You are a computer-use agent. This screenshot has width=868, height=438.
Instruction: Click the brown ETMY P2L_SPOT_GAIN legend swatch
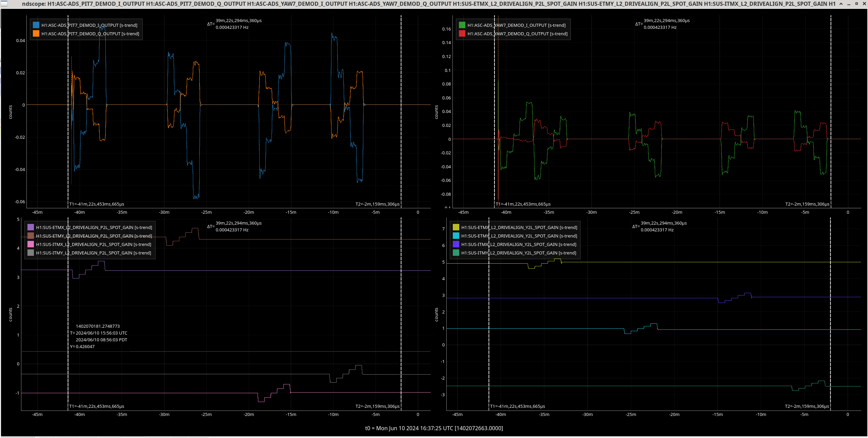pyautogui.click(x=31, y=236)
